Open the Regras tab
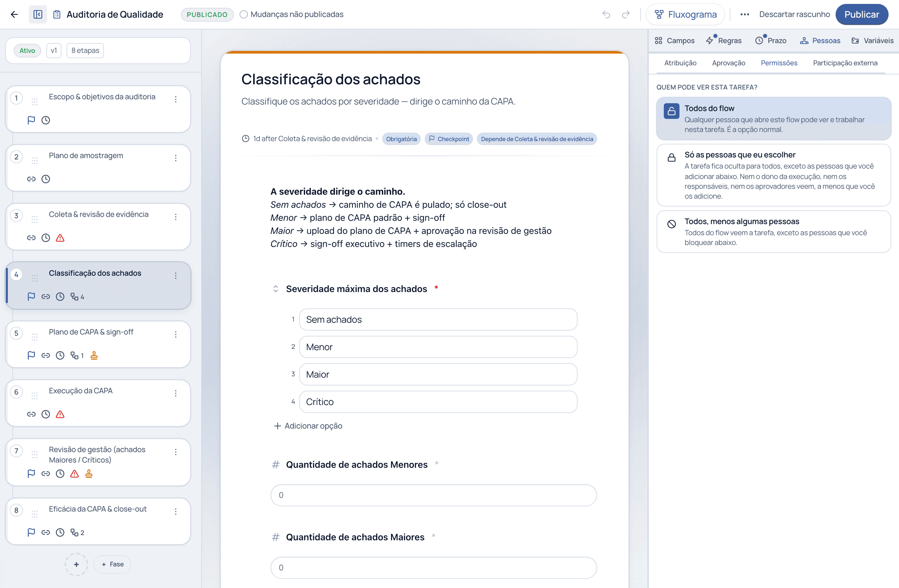This screenshot has height=588, width=899. click(724, 41)
